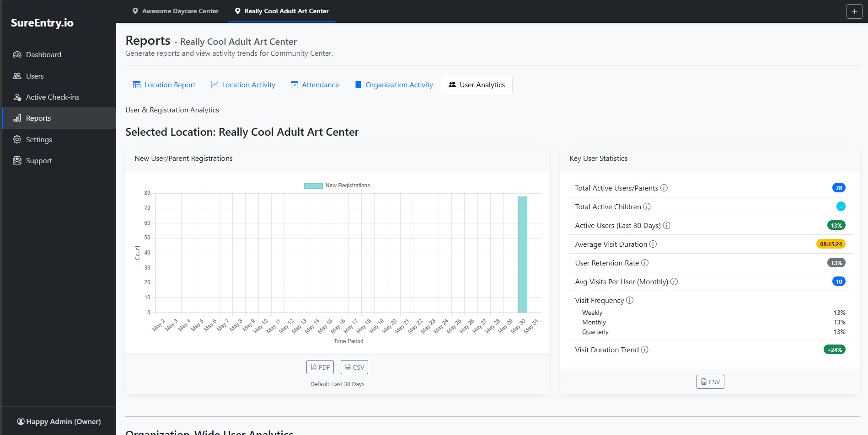Export the registrations chart as CSV
Screen dimensions: 868x435
(x=354, y=367)
